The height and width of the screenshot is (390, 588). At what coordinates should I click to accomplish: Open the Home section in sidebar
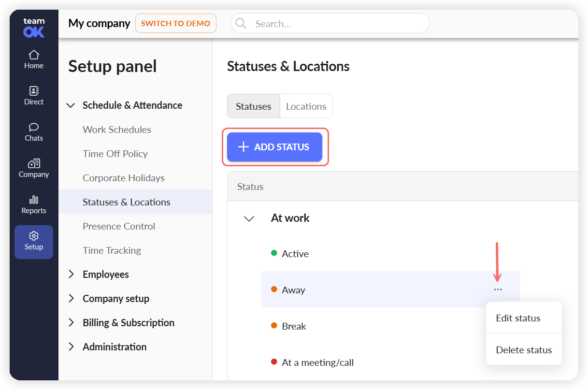(34, 60)
